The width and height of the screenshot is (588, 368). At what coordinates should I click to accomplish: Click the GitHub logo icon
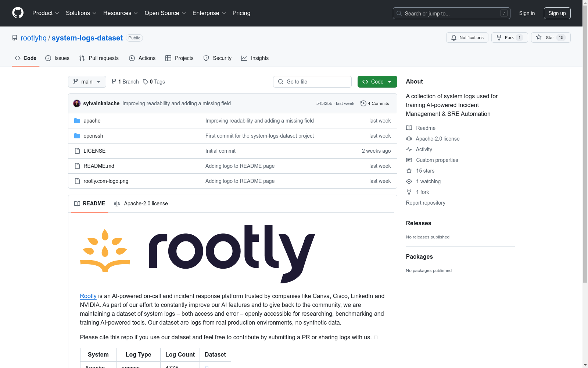[x=18, y=13]
